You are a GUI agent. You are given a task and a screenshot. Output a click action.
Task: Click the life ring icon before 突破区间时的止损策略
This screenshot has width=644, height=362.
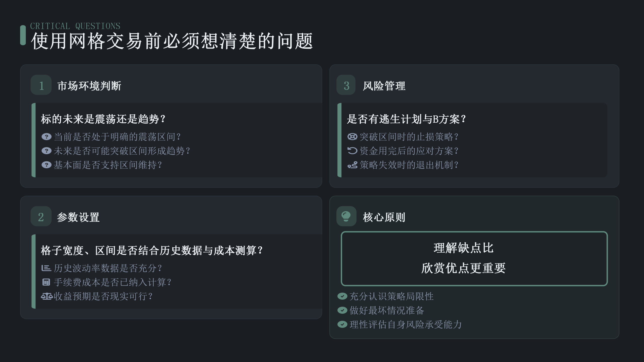[352, 137]
